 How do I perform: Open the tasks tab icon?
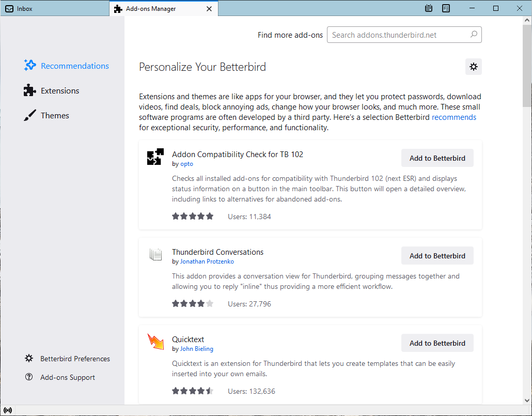(x=446, y=8)
